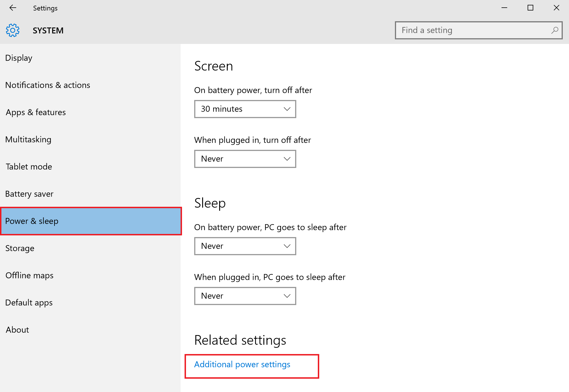Click the Settings gear icon

12,30
